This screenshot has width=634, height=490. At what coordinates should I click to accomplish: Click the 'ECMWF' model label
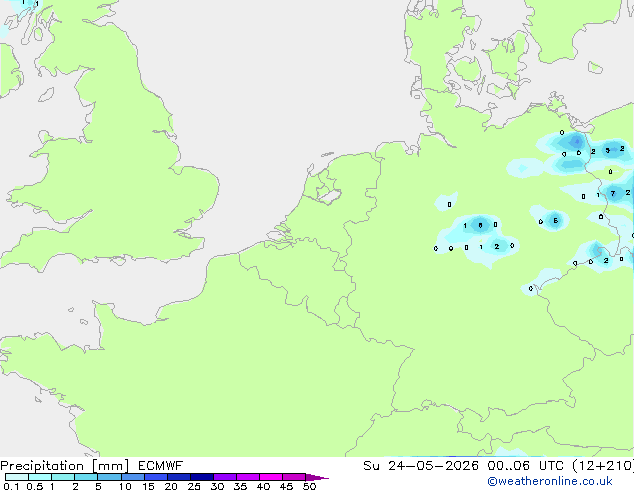pos(161,466)
